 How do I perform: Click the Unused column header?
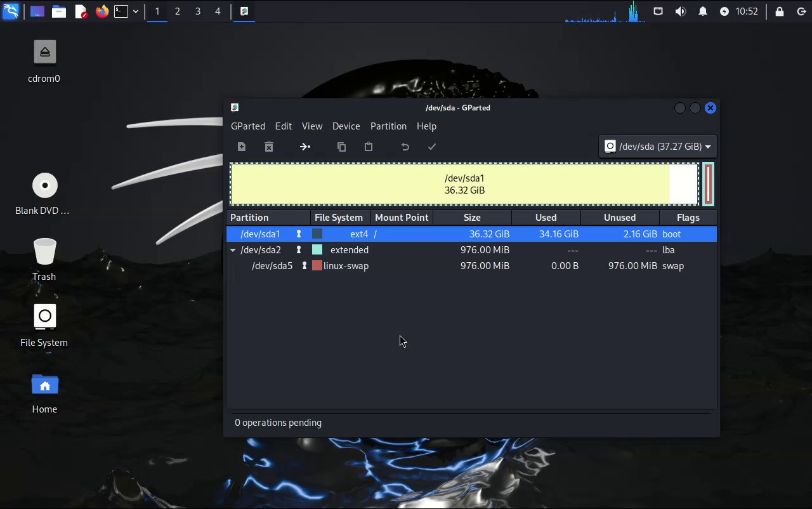point(620,217)
